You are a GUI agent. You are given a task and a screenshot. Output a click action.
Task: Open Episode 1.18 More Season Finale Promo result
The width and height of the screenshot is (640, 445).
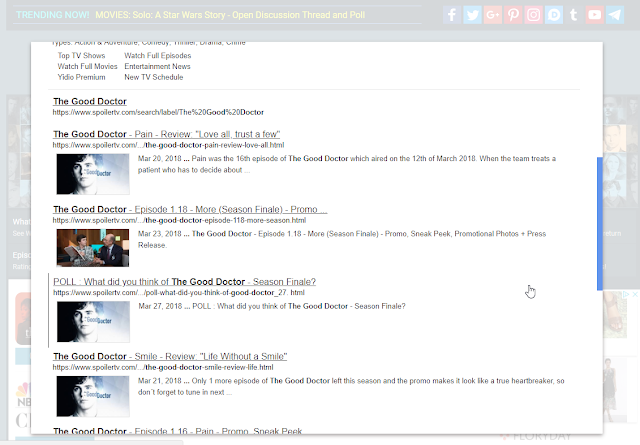coord(190,209)
